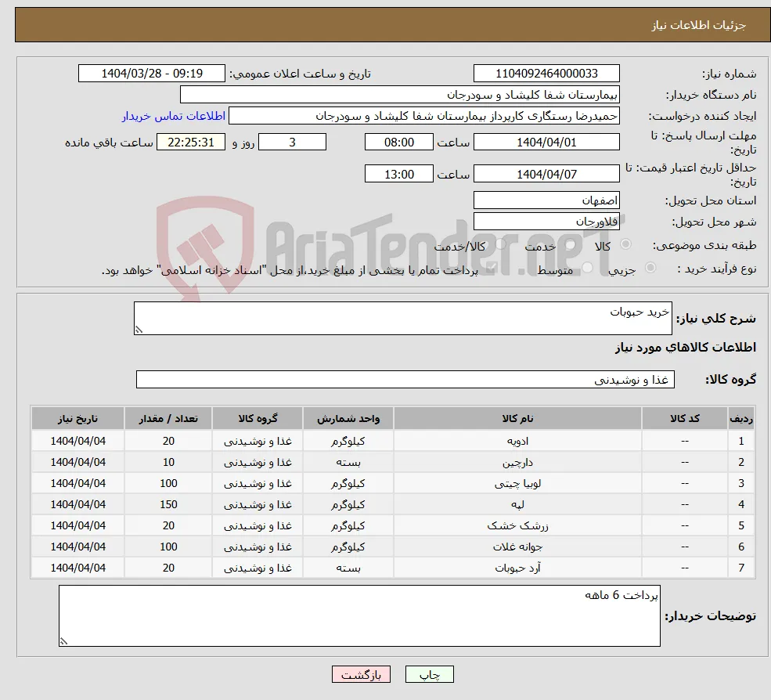771x700 pixels.
Task: Click the resize handle of description textarea
Action: point(139,330)
